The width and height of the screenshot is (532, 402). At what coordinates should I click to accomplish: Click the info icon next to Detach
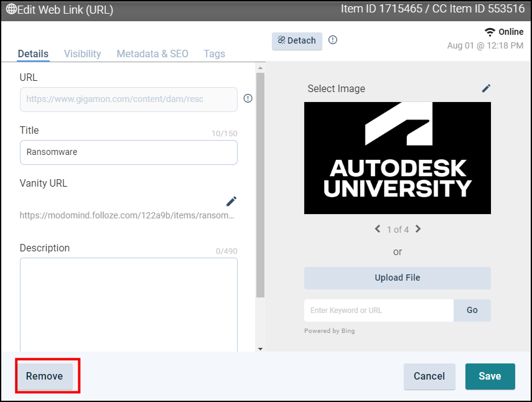[x=333, y=40]
